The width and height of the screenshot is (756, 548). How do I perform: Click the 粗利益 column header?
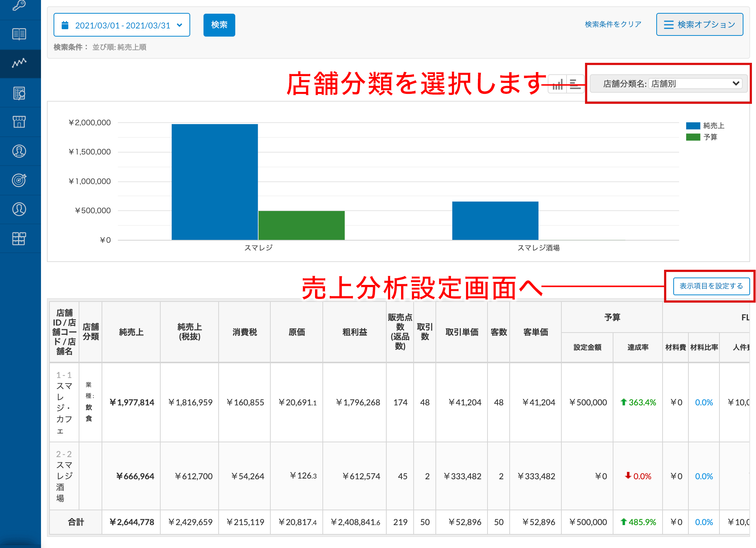pyautogui.click(x=355, y=332)
